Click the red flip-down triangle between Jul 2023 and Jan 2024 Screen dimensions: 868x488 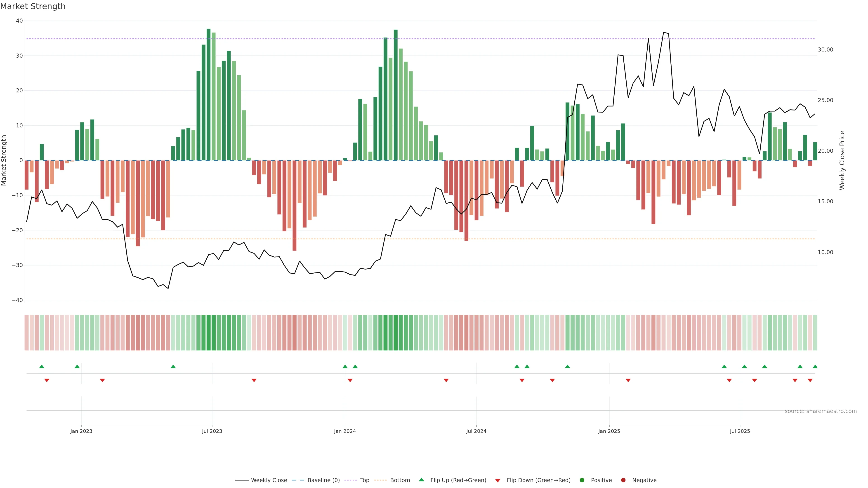(x=254, y=380)
